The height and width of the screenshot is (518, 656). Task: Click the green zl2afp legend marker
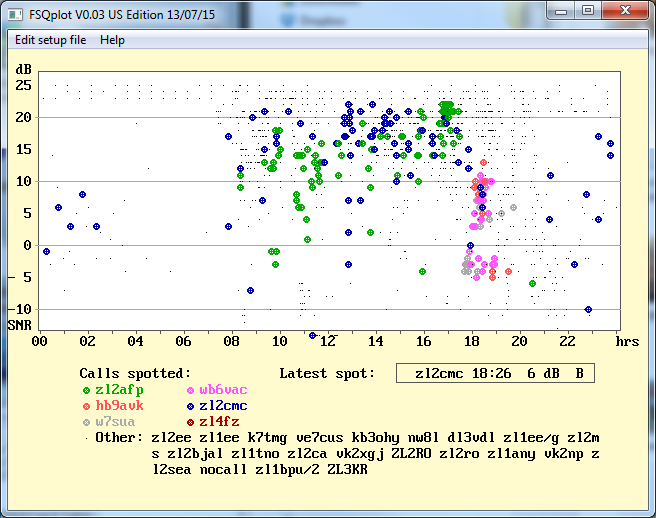86,390
